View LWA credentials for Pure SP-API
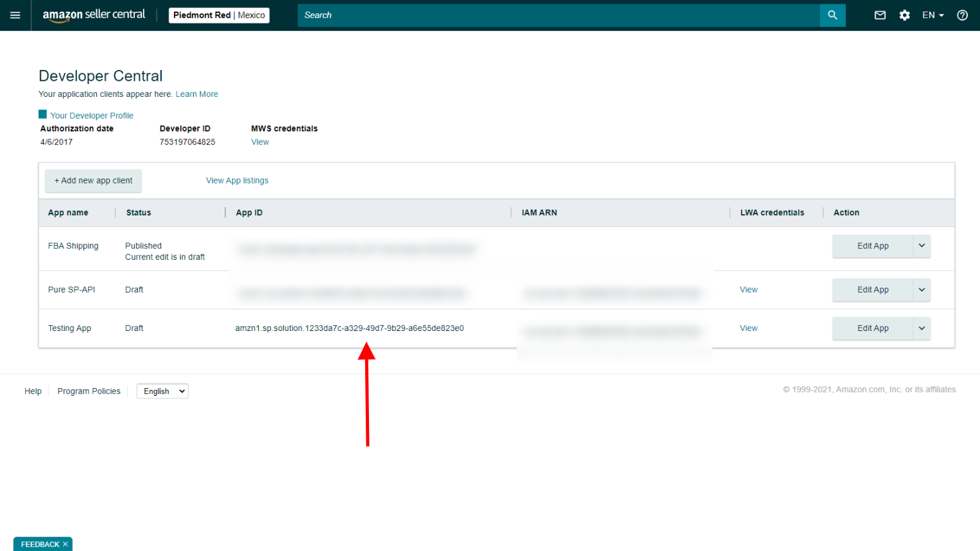 [x=748, y=290]
